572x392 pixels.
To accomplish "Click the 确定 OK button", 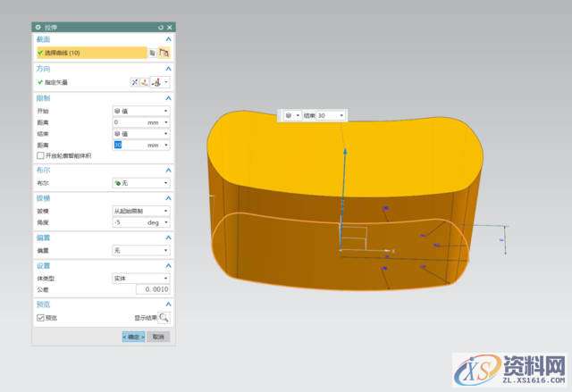I will [x=132, y=337].
